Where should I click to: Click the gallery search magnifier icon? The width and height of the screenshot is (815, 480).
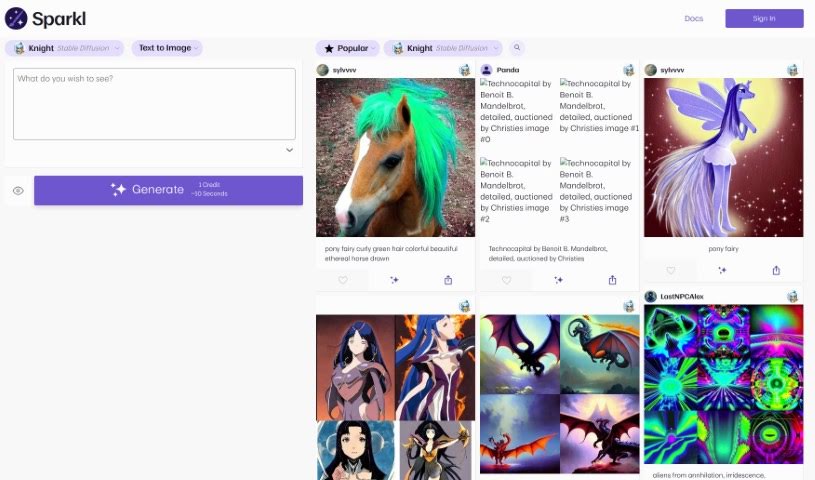[517, 48]
